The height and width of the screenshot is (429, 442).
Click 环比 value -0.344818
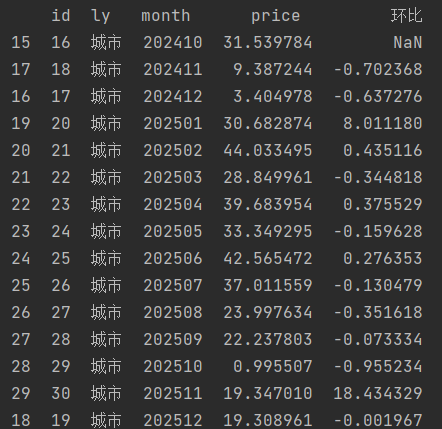tap(378, 178)
